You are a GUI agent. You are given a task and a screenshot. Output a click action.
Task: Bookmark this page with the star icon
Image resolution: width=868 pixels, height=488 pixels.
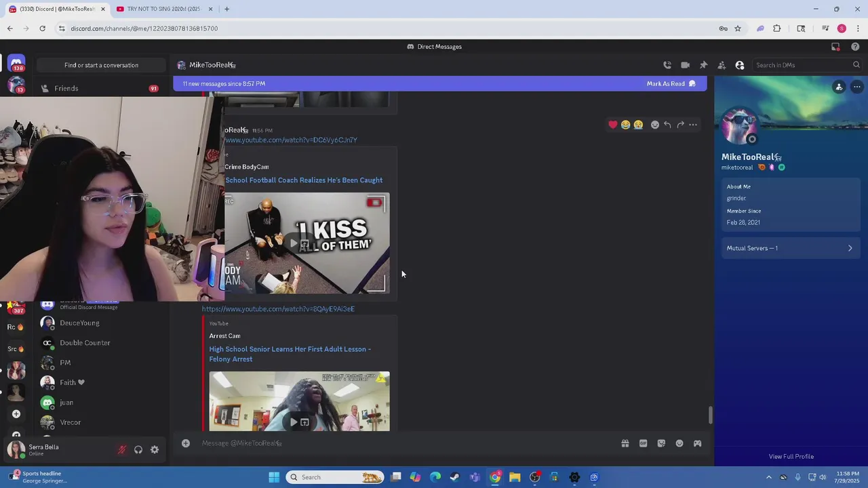click(x=738, y=28)
